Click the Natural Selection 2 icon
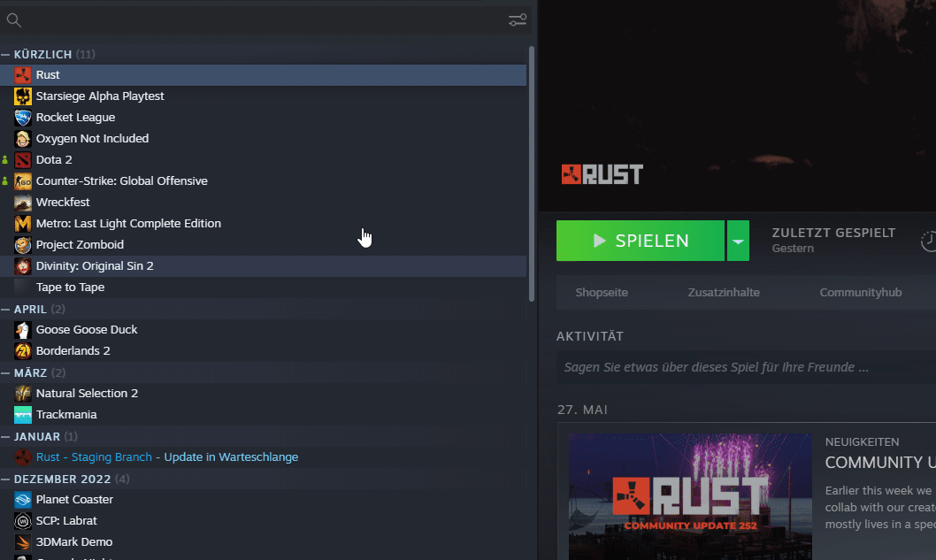Screen dimensions: 936x560 coord(23,394)
